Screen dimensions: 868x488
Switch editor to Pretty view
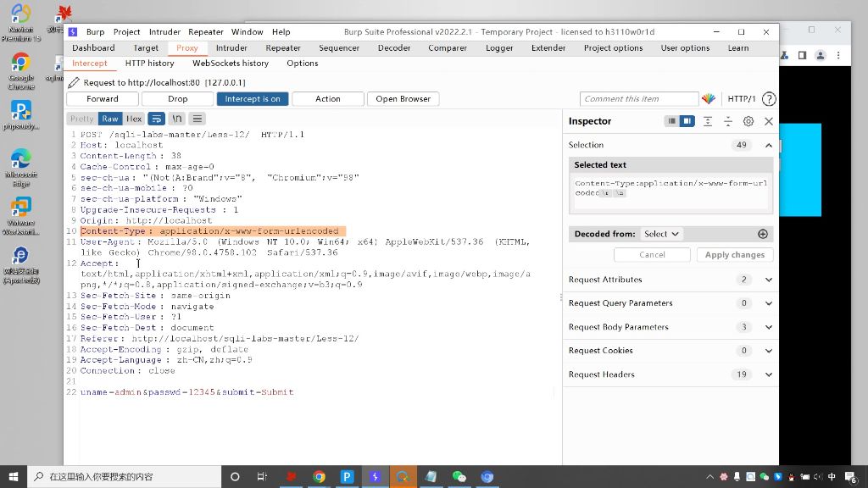pyautogui.click(x=82, y=119)
